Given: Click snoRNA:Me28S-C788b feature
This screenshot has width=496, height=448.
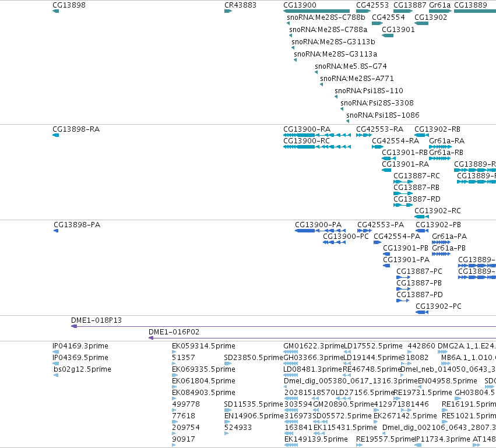Looking at the screenshot, I should coord(288,23).
